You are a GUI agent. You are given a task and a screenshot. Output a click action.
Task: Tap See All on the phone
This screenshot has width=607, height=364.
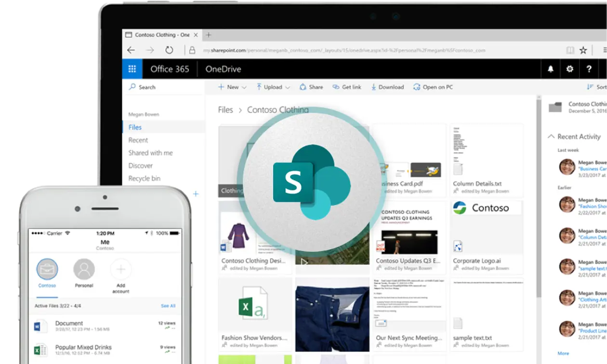(168, 306)
